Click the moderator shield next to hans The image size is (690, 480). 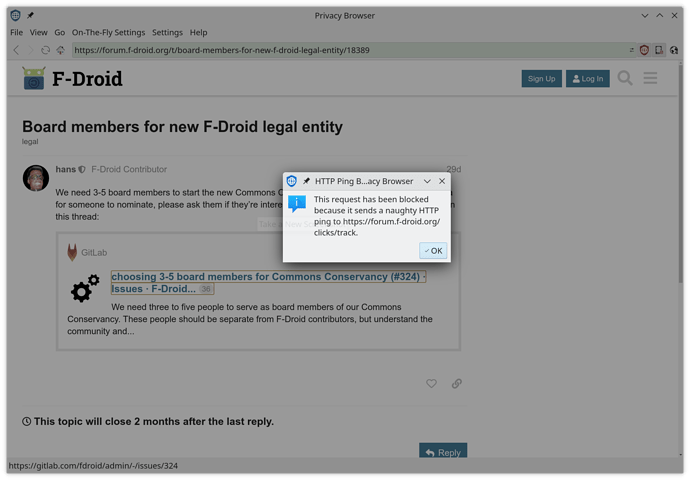tap(82, 169)
